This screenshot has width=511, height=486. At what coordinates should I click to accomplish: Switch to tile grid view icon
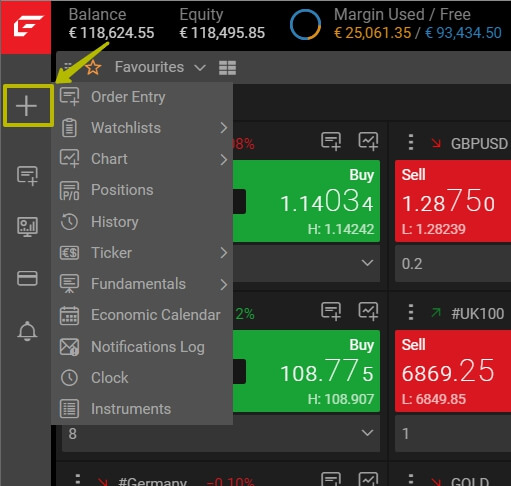(227, 68)
